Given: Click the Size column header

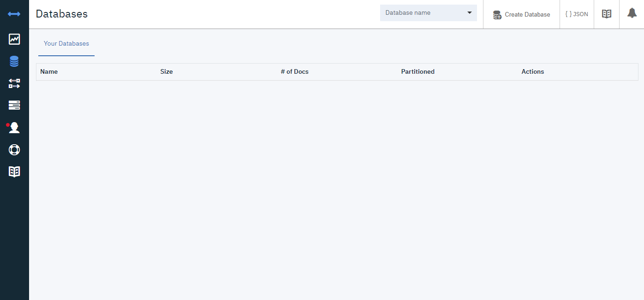Looking at the screenshot, I should click(x=167, y=72).
